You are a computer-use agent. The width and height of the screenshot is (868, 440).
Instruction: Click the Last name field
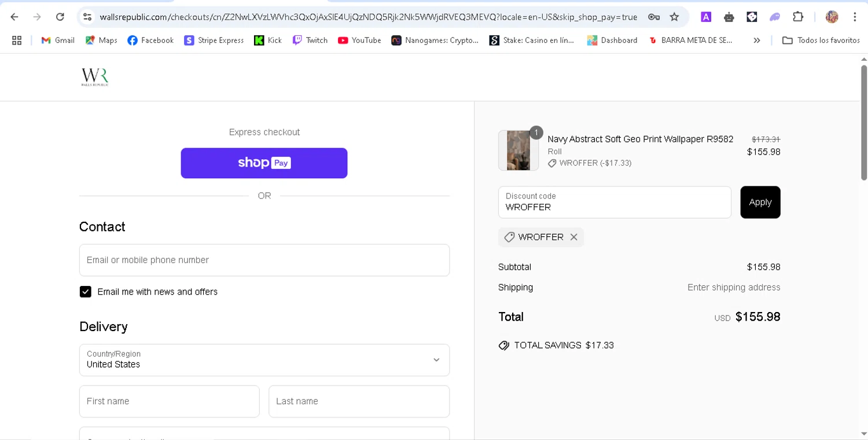359,401
